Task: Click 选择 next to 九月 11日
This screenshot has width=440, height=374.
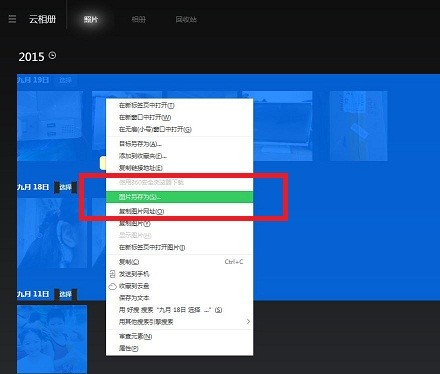Action: (65, 294)
